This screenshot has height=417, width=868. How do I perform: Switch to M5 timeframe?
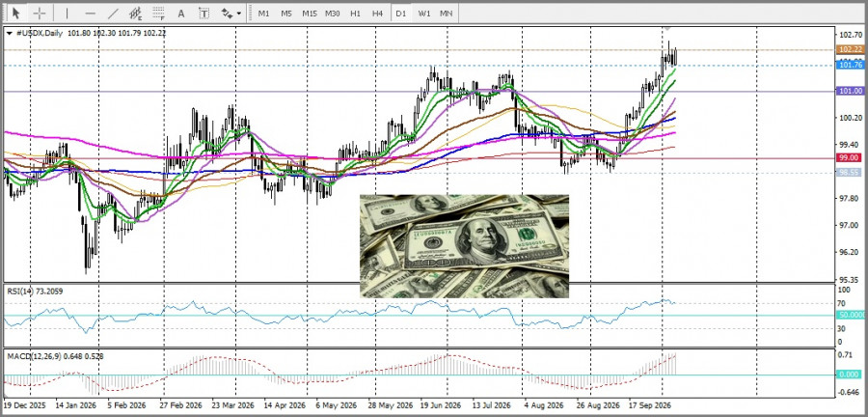(x=286, y=14)
